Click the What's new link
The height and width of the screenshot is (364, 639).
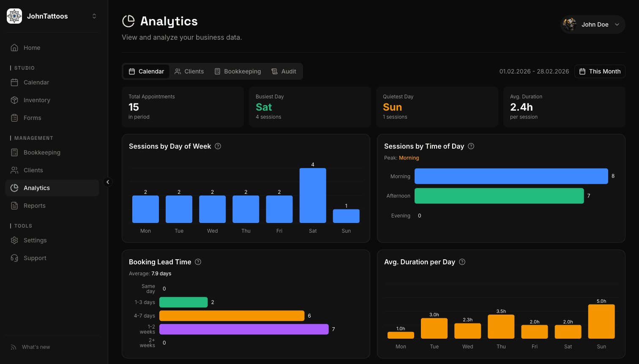pos(35,347)
